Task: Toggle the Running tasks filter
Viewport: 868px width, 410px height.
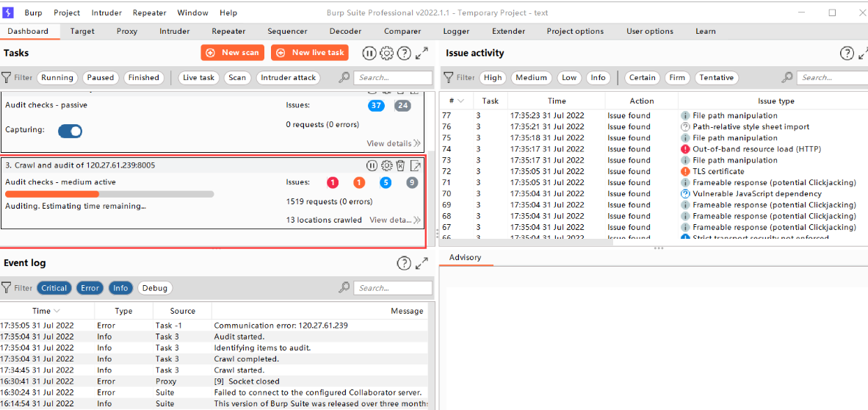Action: [57, 78]
